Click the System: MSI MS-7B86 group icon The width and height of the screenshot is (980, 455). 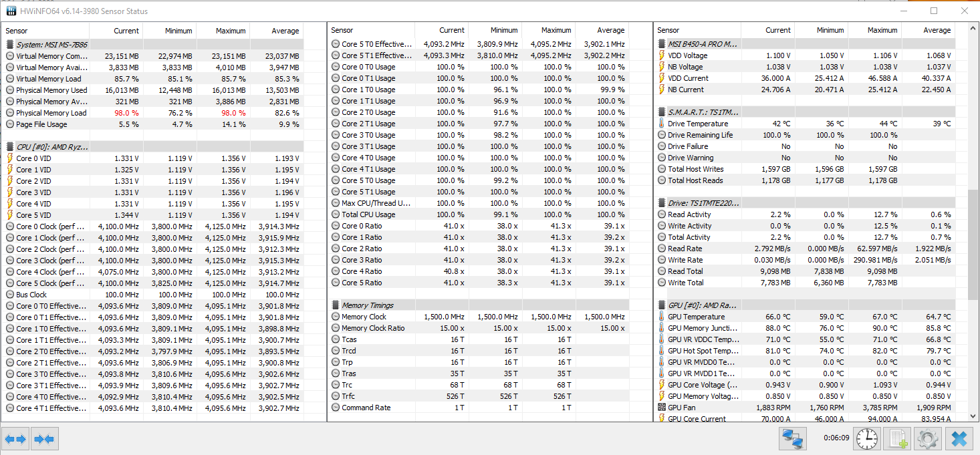tap(10, 45)
